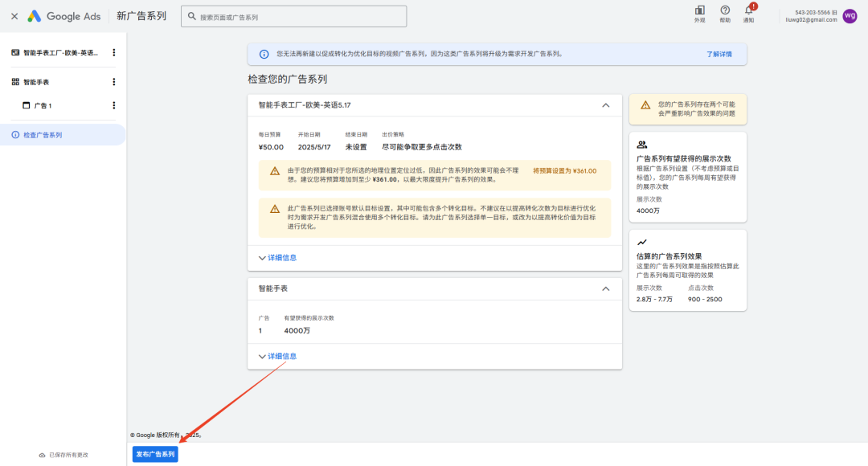Open more options for 广告 1
The height and width of the screenshot is (466, 868).
point(113,105)
